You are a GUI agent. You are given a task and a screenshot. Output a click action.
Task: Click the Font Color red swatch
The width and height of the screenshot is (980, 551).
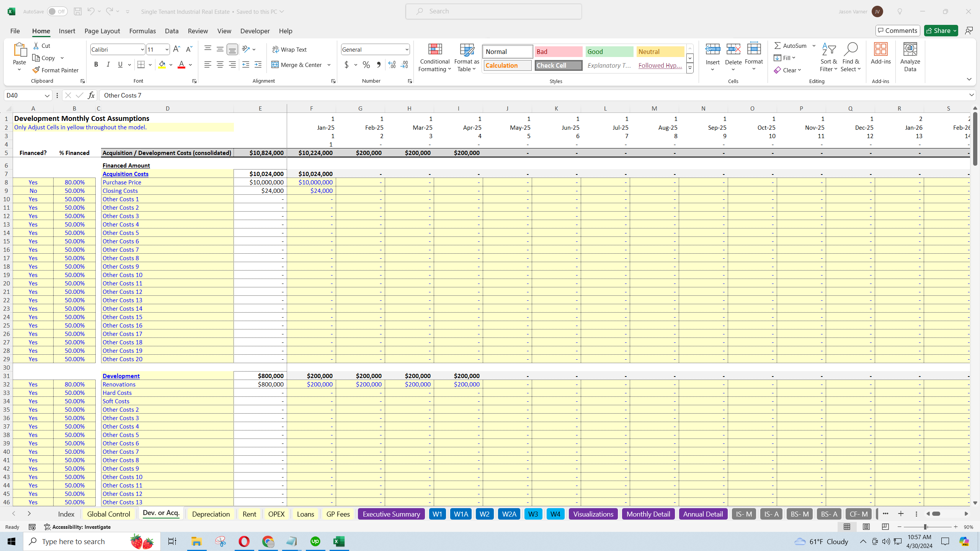click(x=181, y=65)
